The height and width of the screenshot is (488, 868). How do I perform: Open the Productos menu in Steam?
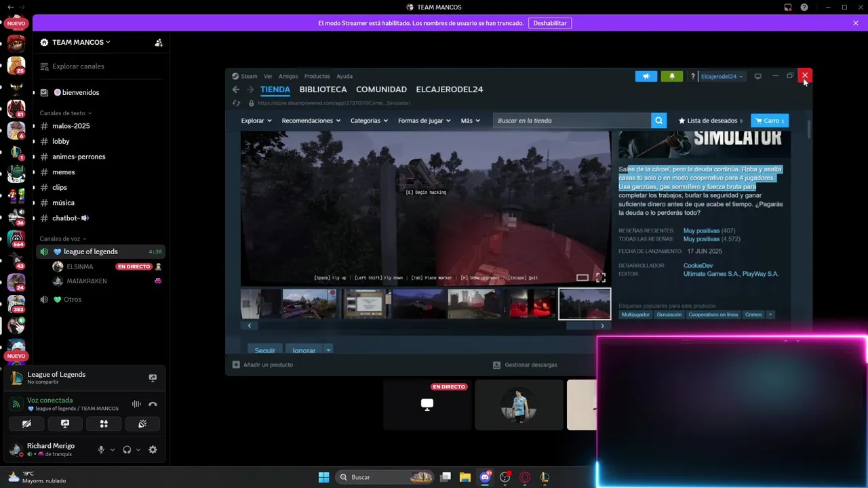(x=317, y=76)
